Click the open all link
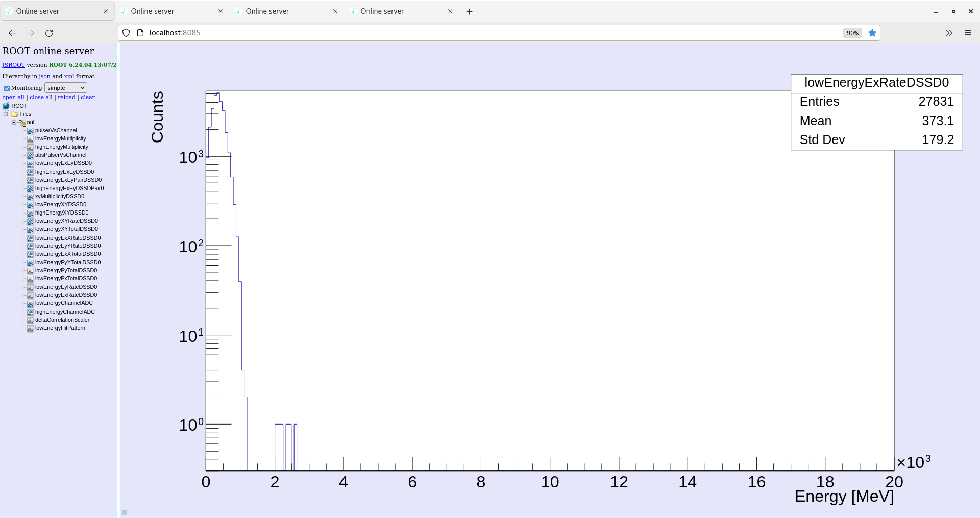Viewport: 980px width, 518px height. point(13,97)
